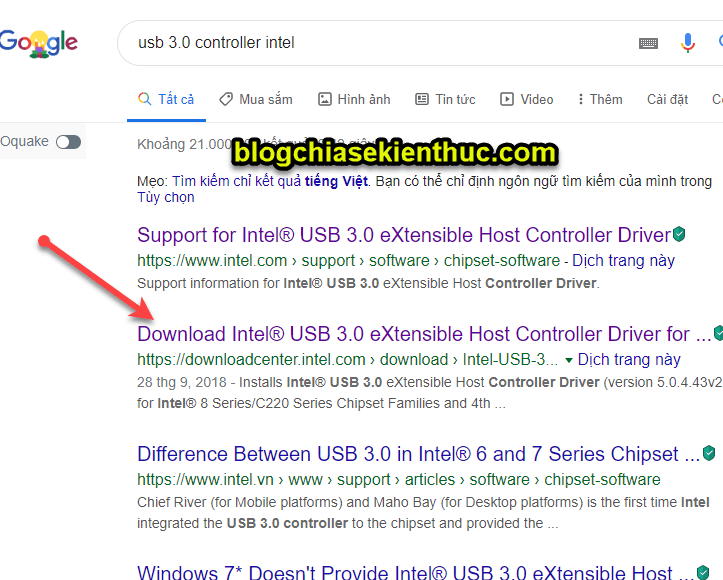Click the Google logo

[39, 43]
